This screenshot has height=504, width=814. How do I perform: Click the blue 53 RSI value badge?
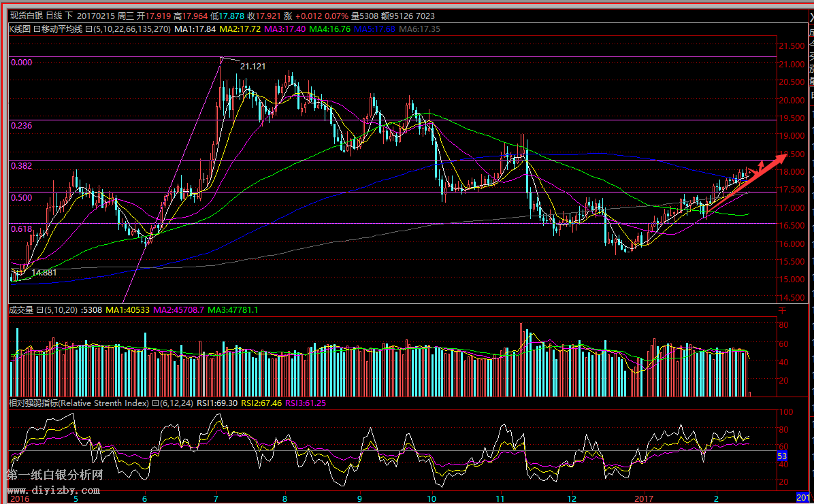tap(781, 455)
